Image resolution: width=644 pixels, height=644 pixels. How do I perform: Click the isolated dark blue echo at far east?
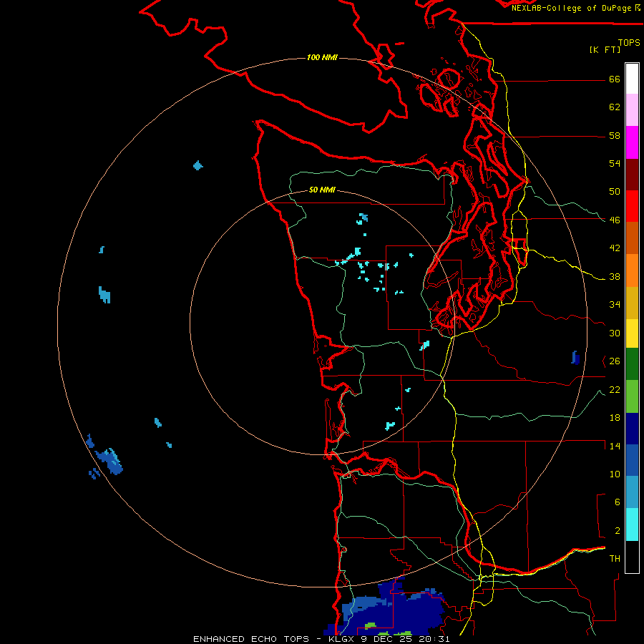click(575, 358)
